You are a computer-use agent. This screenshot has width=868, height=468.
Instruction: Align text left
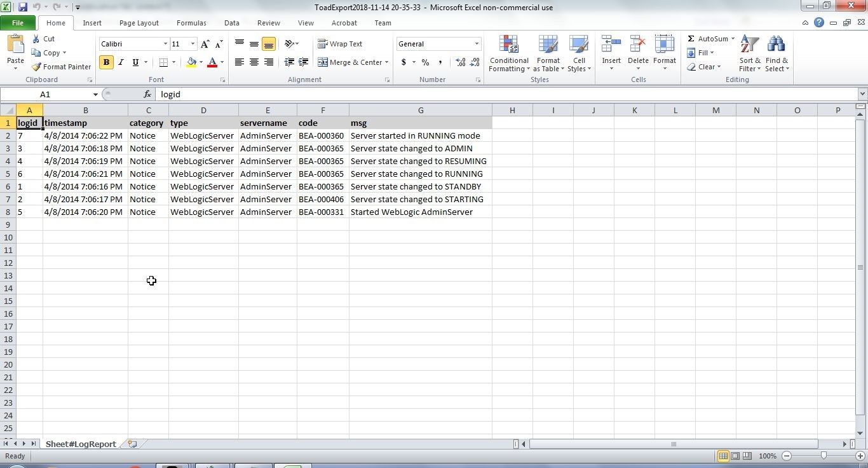tap(240, 62)
